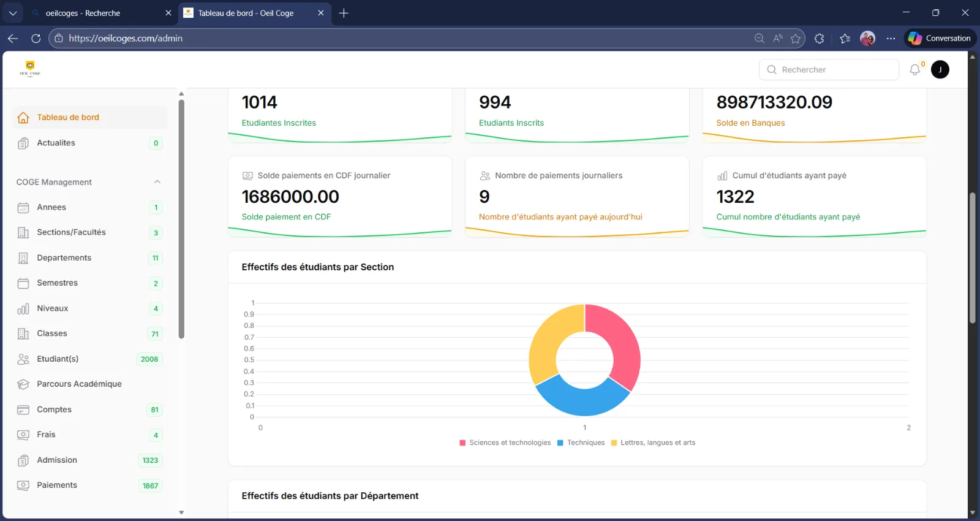Open the Frais menu item
Screen dimensions: 980x521
[89, 435]
